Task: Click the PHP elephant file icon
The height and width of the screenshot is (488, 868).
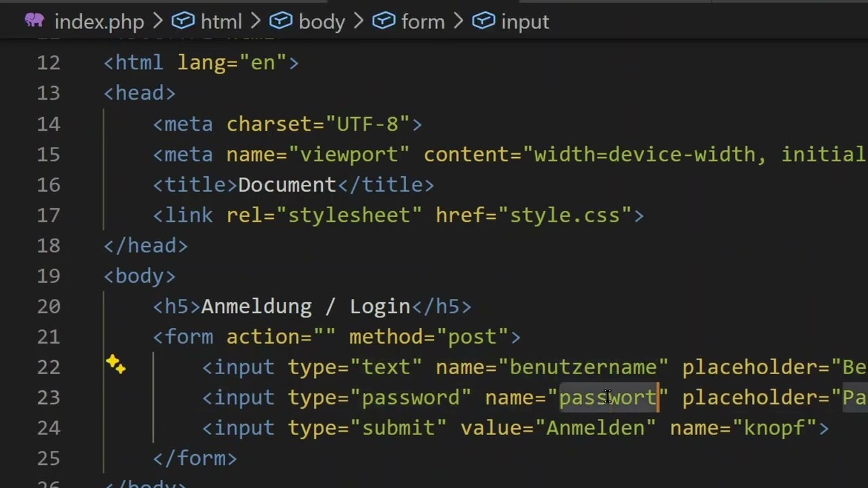Action: pos(34,20)
